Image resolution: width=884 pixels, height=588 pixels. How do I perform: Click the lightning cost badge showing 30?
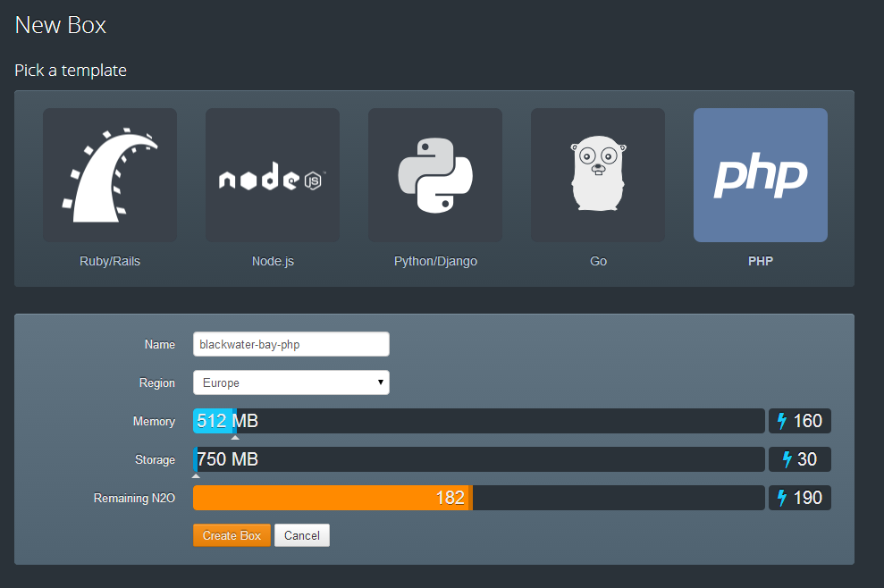tap(799, 458)
